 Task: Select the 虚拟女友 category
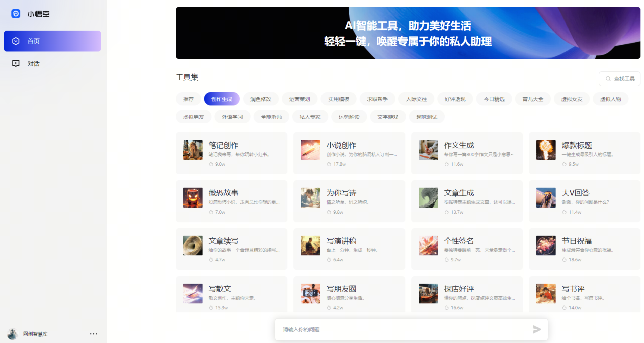(x=572, y=99)
